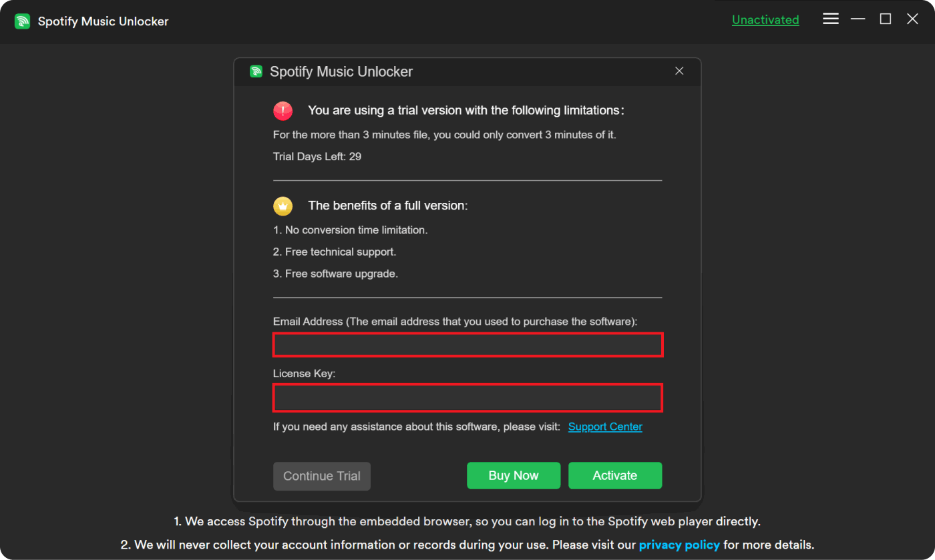Click 'The benefits of a full version' heading

(x=388, y=206)
